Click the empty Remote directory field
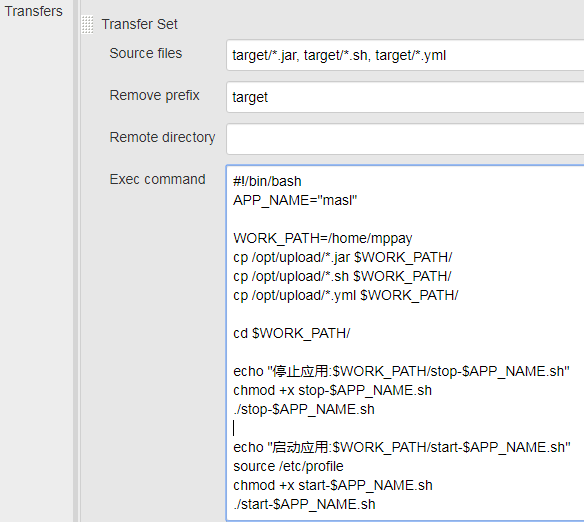Viewport: 584px width, 522px height. pos(405,139)
